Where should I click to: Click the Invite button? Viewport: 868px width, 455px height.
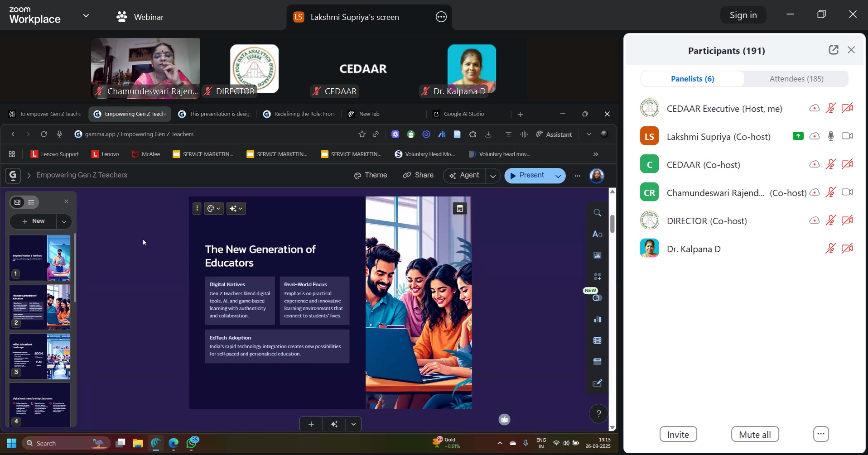point(678,435)
